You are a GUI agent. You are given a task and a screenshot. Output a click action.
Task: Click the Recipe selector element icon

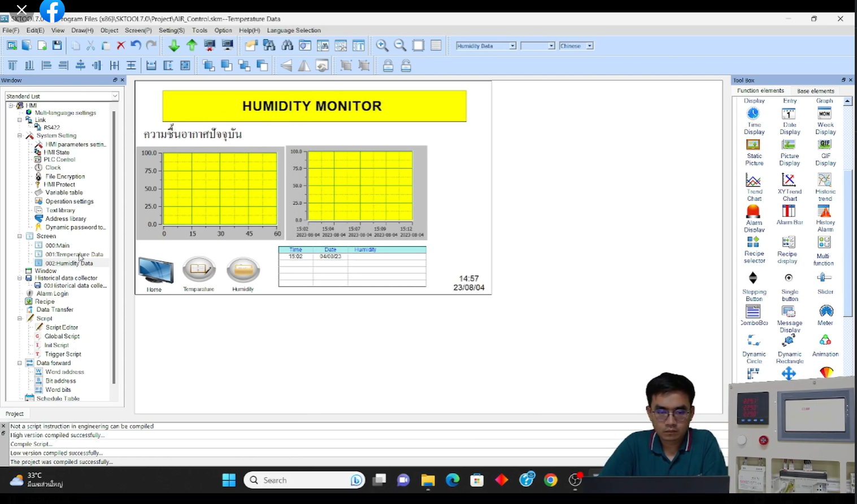(x=753, y=243)
